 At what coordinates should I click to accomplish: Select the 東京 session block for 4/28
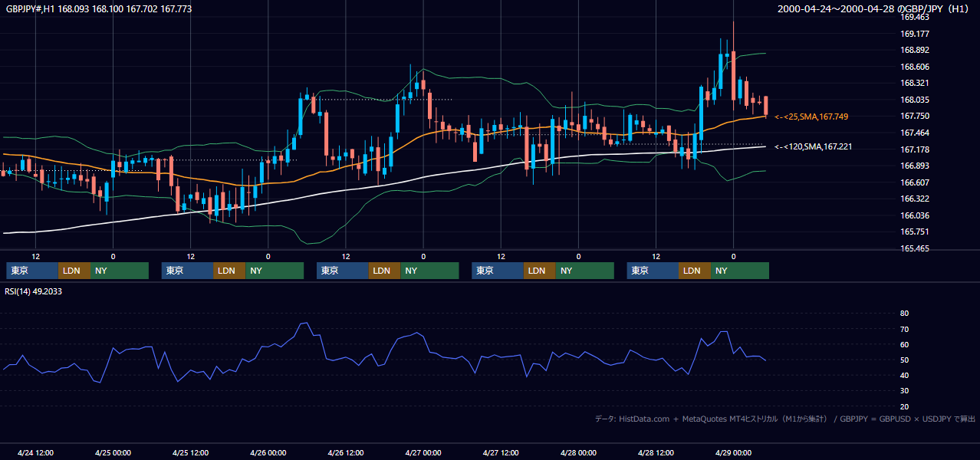click(x=653, y=271)
